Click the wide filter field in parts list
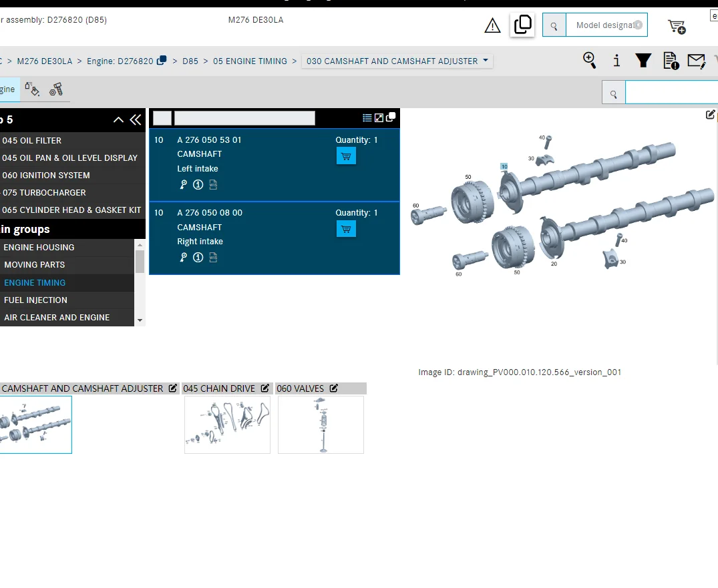This screenshot has width=718, height=588. click(244, 118)
